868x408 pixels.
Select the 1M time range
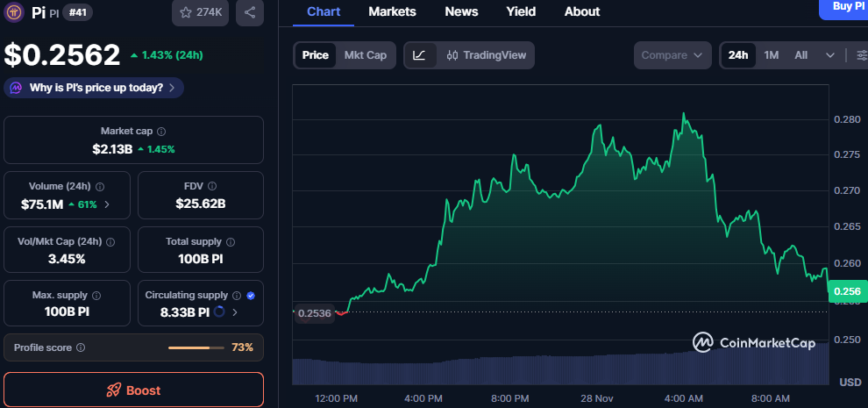tap(771, 55)
